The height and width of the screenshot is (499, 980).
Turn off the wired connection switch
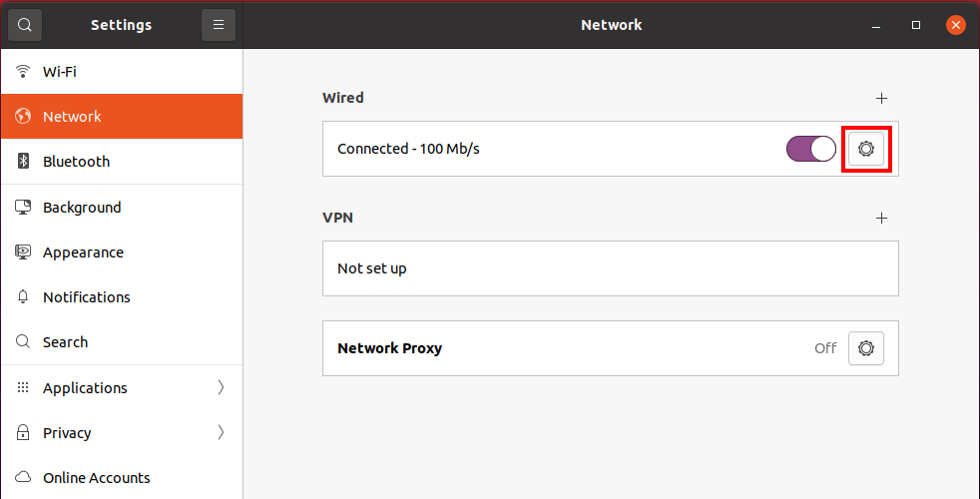810,149
